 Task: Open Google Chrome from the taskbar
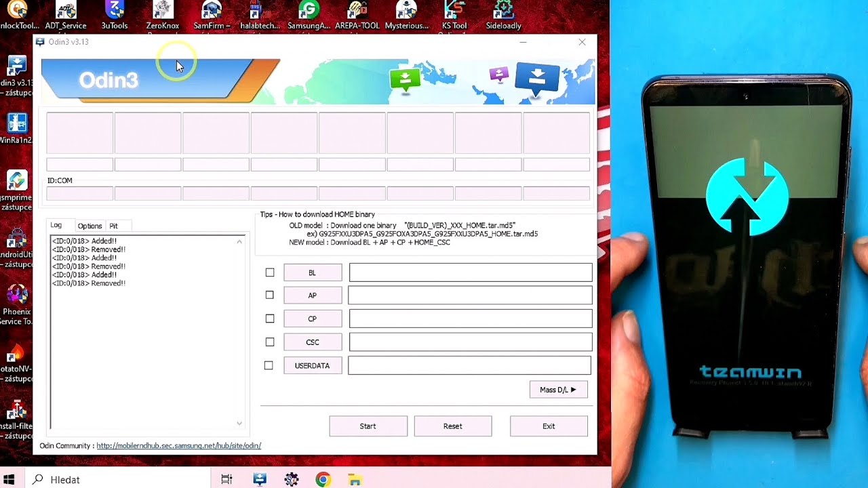tap(323, 480)
